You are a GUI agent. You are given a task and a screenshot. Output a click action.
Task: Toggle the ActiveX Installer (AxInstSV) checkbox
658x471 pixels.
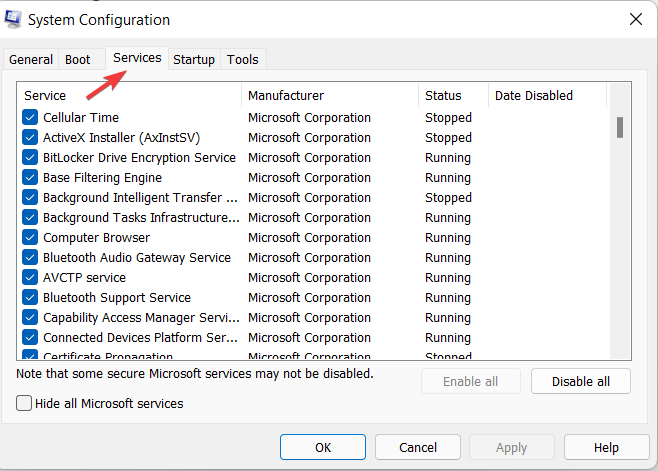pyautogui.click(x=30, y=138)
